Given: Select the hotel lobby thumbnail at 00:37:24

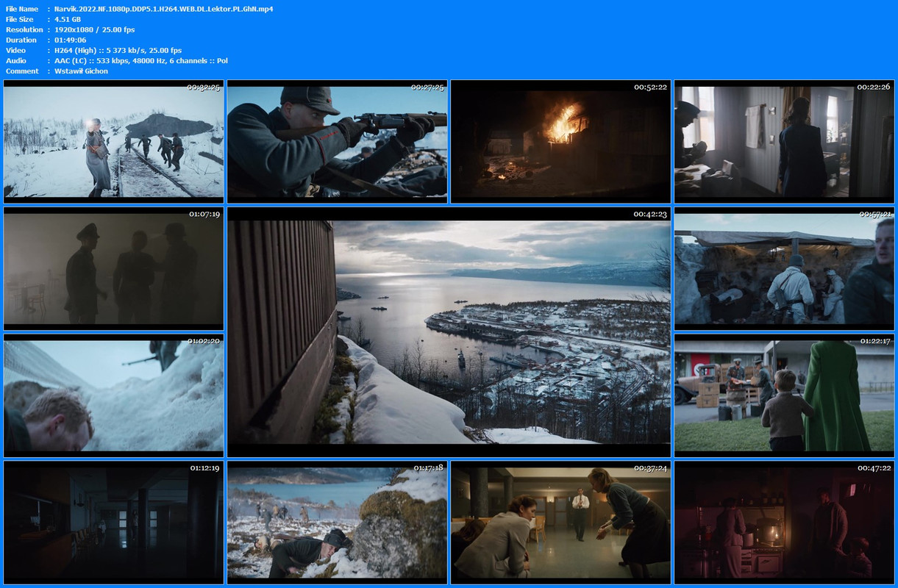Looking at the screenshot, I should click(560, 522).
